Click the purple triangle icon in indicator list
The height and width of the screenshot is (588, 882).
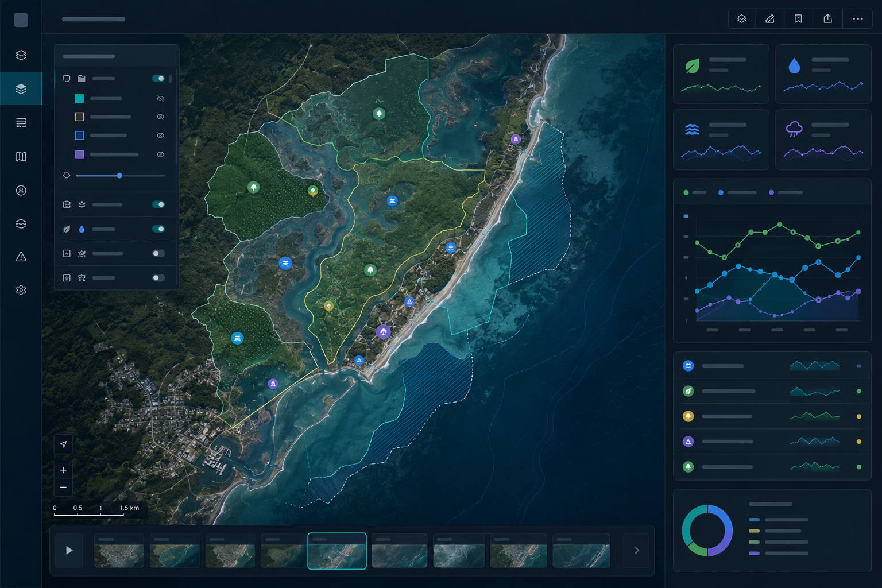(688, 442)
